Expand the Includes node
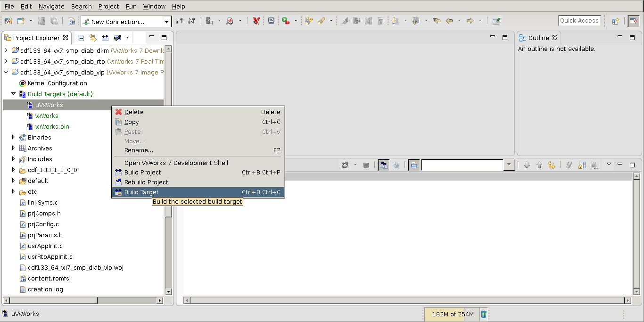Screen dimensions: 644x322 point(14,159)
